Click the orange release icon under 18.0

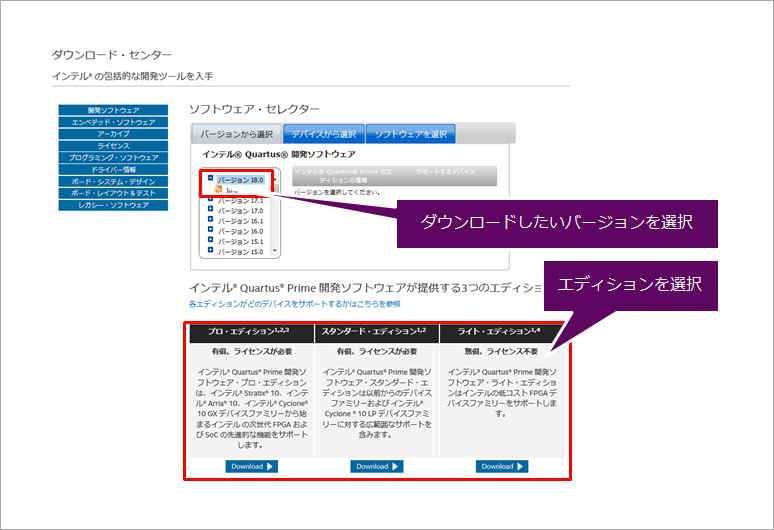click(x=219, y=189)
